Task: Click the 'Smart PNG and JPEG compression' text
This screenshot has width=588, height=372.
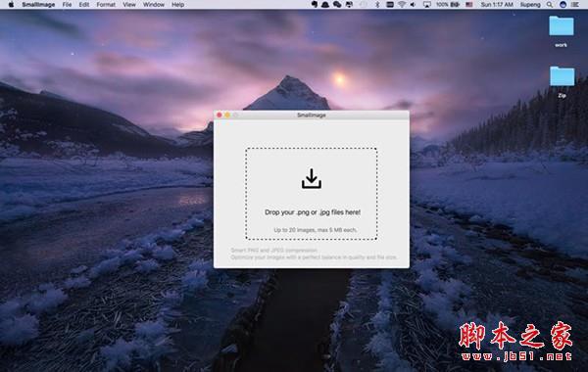Action: tap(274, 250)
